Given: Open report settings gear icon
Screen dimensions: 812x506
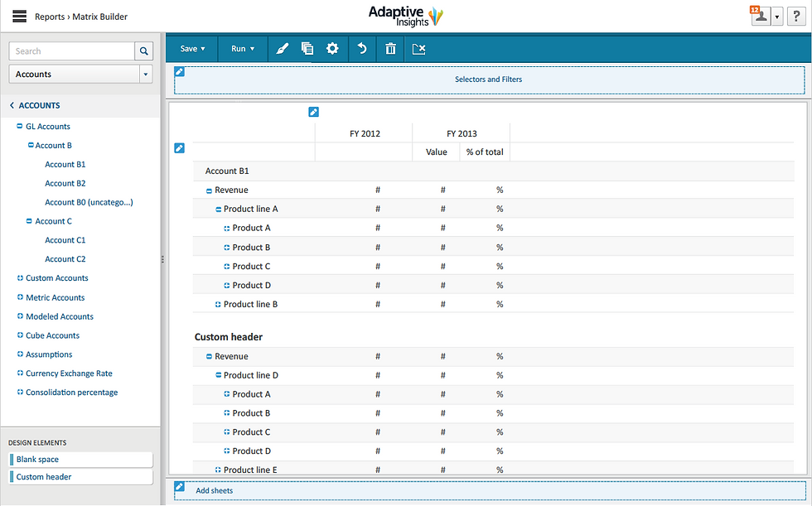Looking at the screenshot, I should [x=332, y=49].
